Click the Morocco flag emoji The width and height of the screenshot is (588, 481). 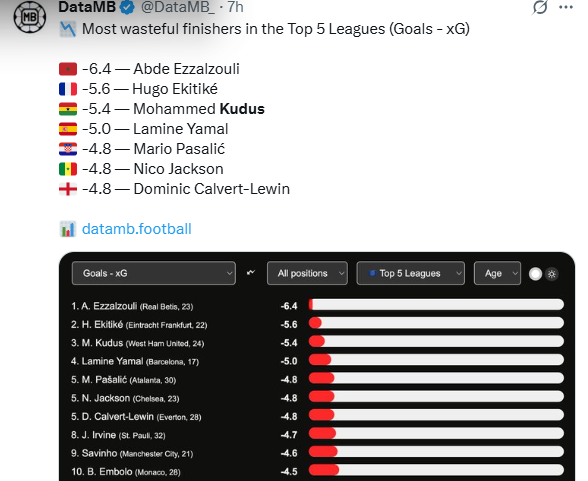pos(68,69)
